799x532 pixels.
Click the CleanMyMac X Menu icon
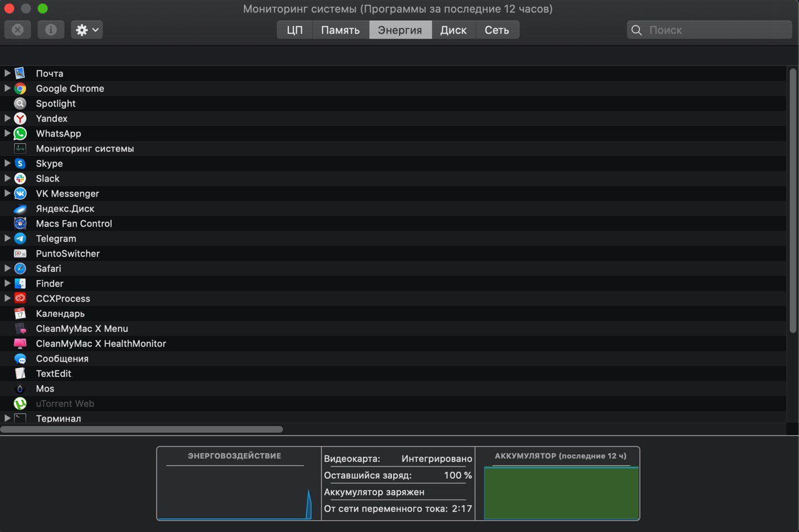(x=20, y=328)
